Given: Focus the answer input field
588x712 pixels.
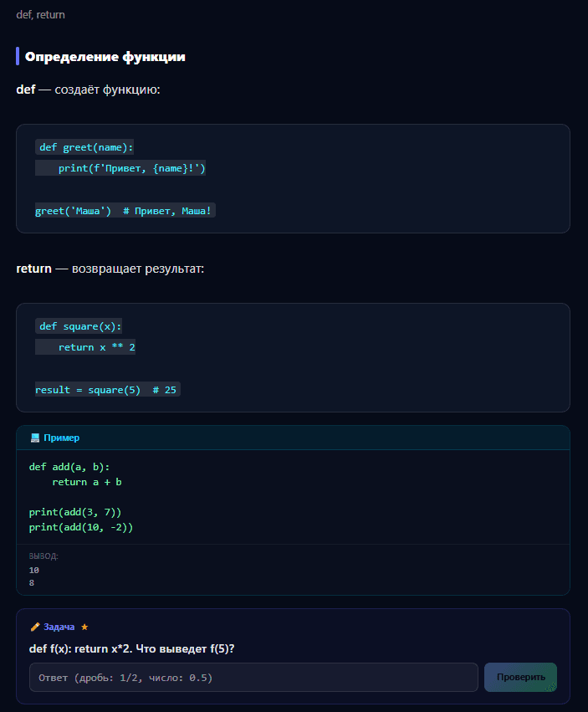Looking at the screenshot, I should click(x=253, y=678).
